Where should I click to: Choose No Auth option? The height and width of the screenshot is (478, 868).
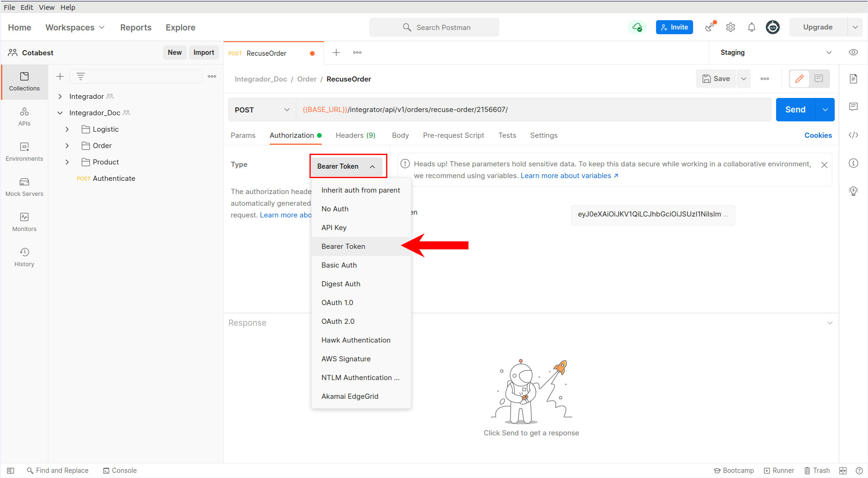[x=361, y=209]
